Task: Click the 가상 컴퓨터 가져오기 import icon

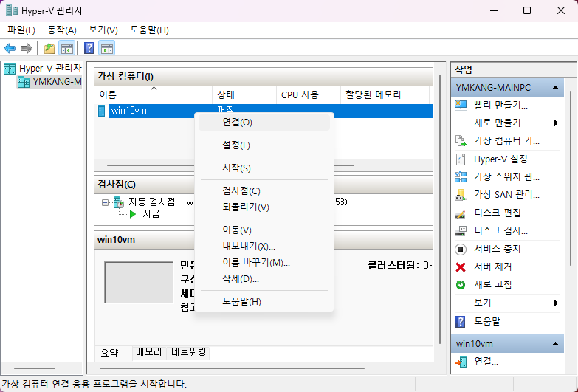Action: pyautogui.click(x=461, y=141)
